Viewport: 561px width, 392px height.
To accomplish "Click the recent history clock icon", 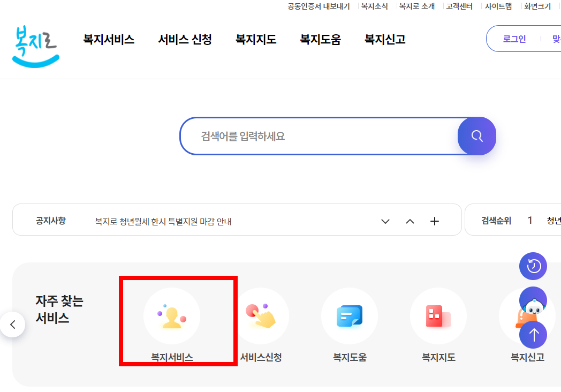I will (x=533, y=266).
